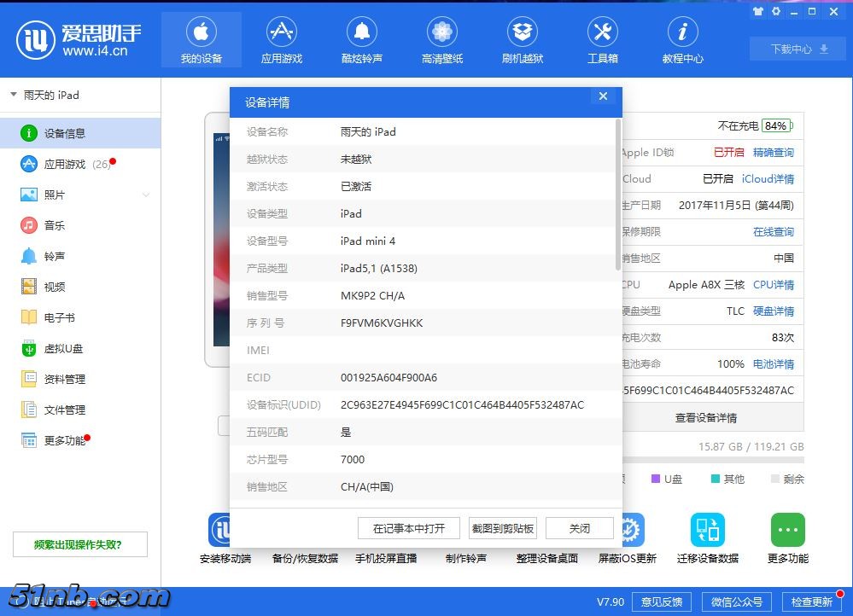853x616 pixels.
Task: Click the device details dialog scrollbar
Action: click(618, 196)
